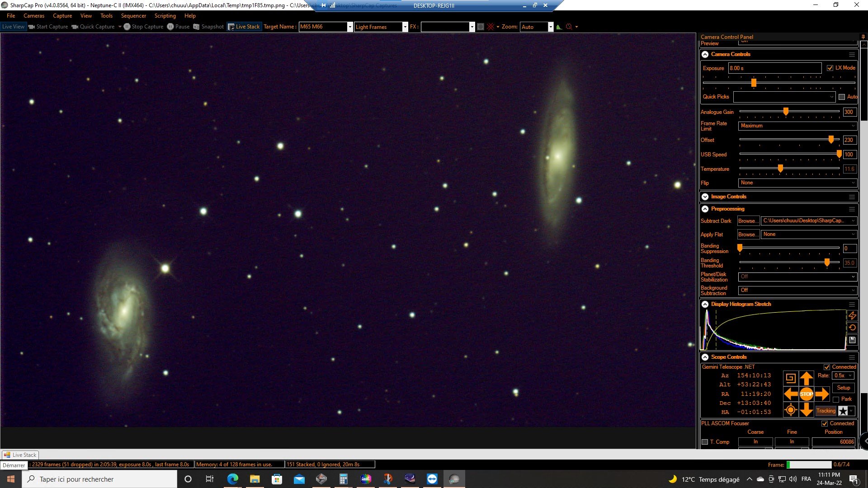Open the Zoom Auto dropdown
Viewport: 868px width, 488px height.
coord(551,27)
